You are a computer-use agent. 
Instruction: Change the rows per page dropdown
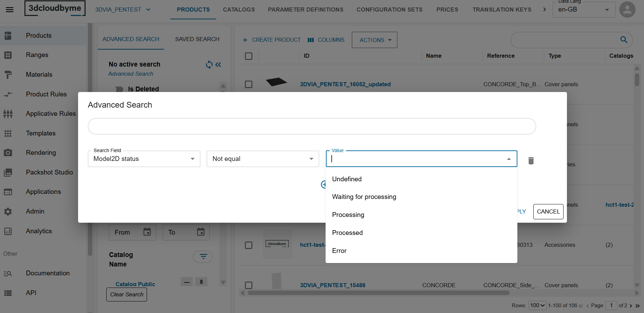click(537, 306)
